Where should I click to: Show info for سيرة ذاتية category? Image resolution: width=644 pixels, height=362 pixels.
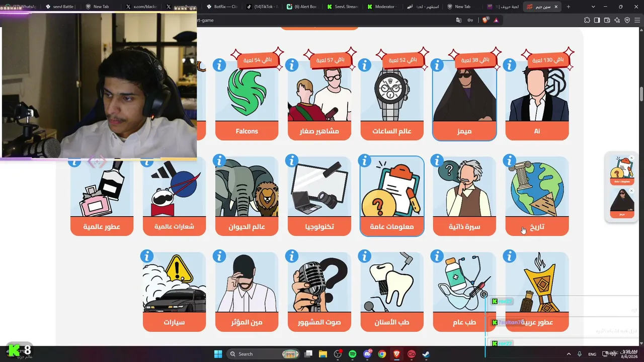pos(437,161)
